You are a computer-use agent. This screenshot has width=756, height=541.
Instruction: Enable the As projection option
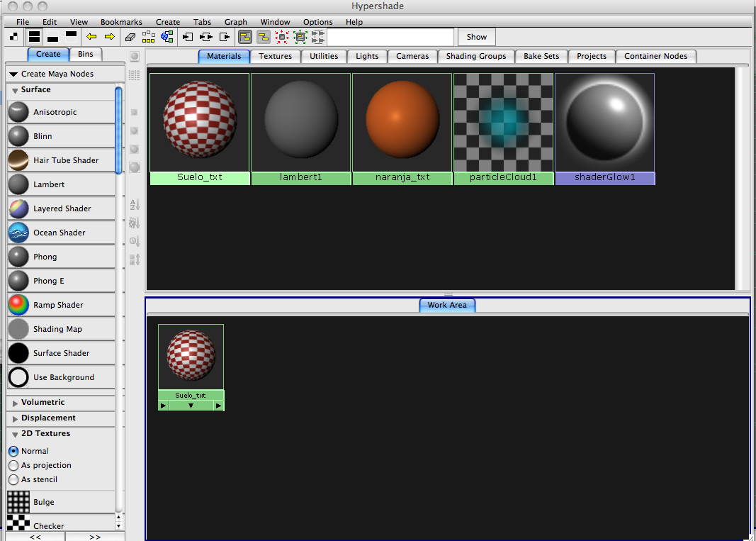pos(13,465)
